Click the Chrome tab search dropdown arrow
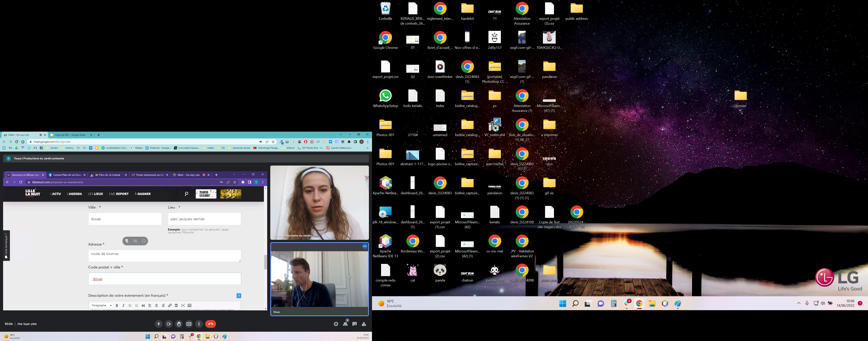The width and height of the screenshot is (868, 341). pos(341,135)
